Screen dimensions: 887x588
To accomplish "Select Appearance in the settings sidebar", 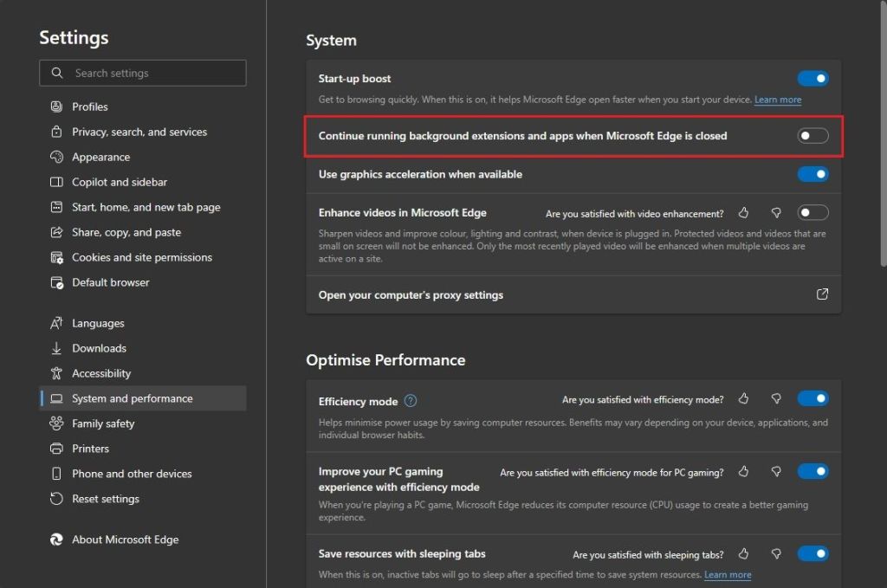I will [100, 157].
